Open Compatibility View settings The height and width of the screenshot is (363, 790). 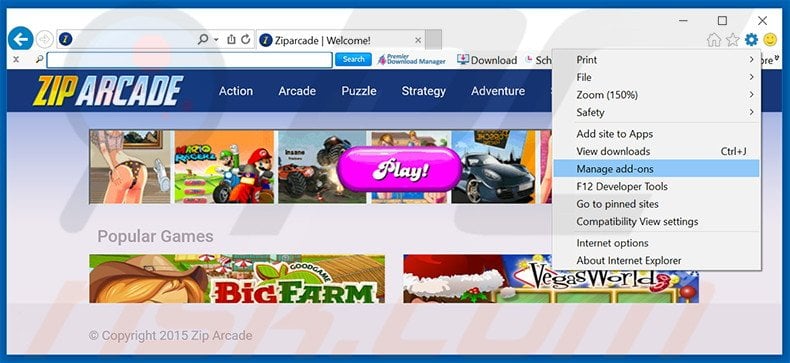656,222
